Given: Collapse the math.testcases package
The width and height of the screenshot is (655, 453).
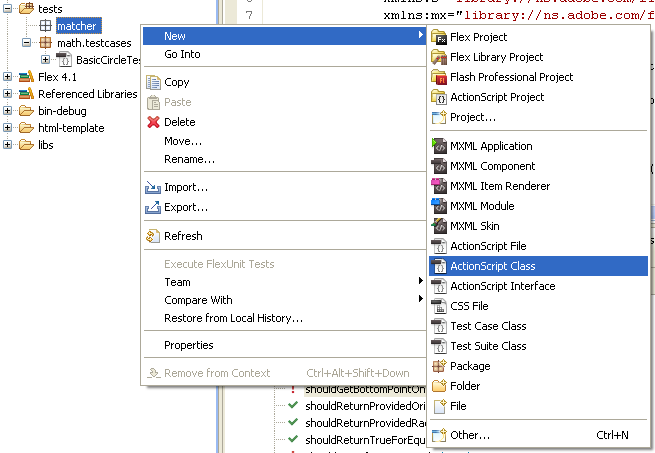Looking at the screenshot, I should pos(27,43).
